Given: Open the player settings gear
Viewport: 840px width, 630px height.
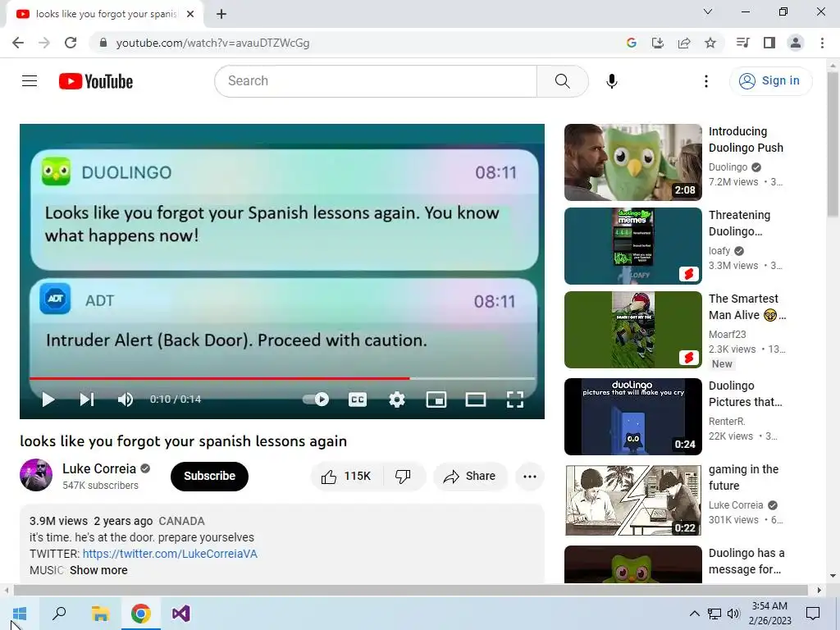Looking at the screenshot, I should 397,399.
